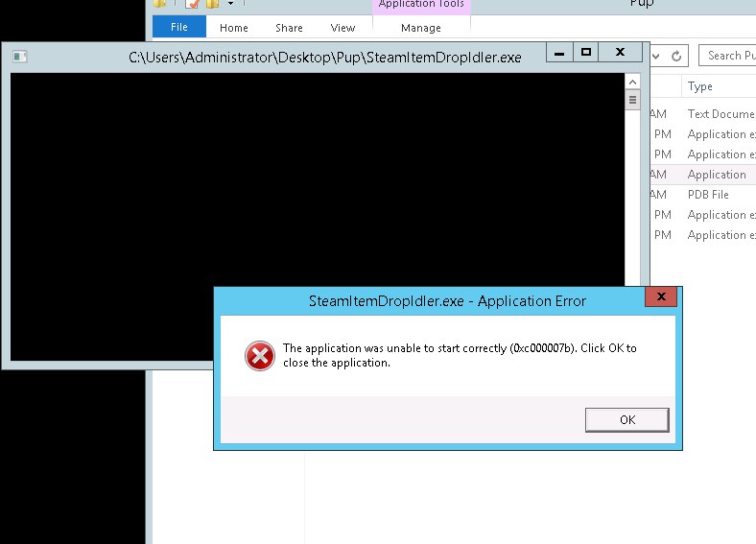Switch to the Home ribbon tab
Image resolution: width=756 pixels, height=544 pixels.
(x=234, y=28)
